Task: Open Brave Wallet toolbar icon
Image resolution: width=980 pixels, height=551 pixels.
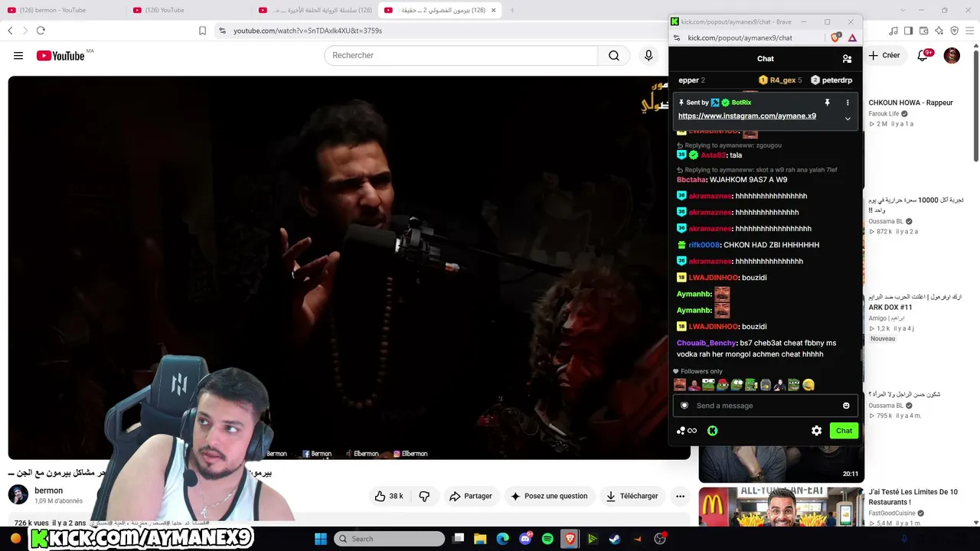Action: coord(924,31)
